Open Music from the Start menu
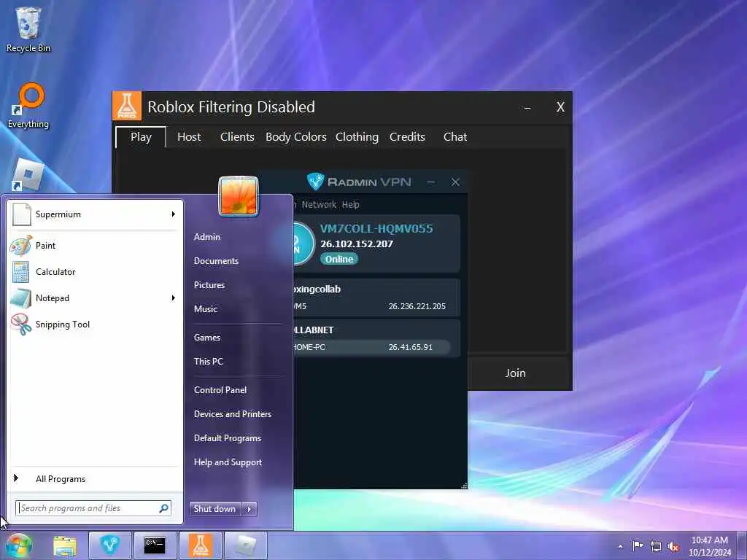This screenshot has height=560, width=747. click(x=206, y=309)
